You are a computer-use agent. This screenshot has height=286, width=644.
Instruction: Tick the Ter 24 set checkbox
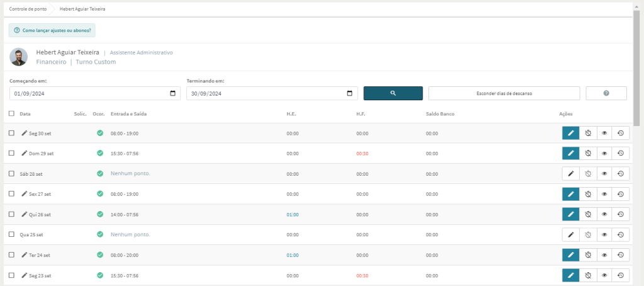pos(11,255)
